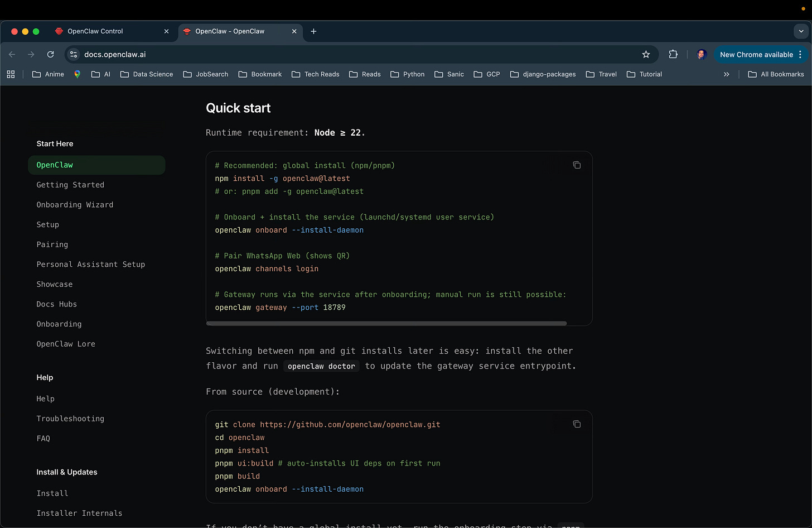812x528 pixels.
Task: Click the Quick start heading
Action: [x=238, y=108]
